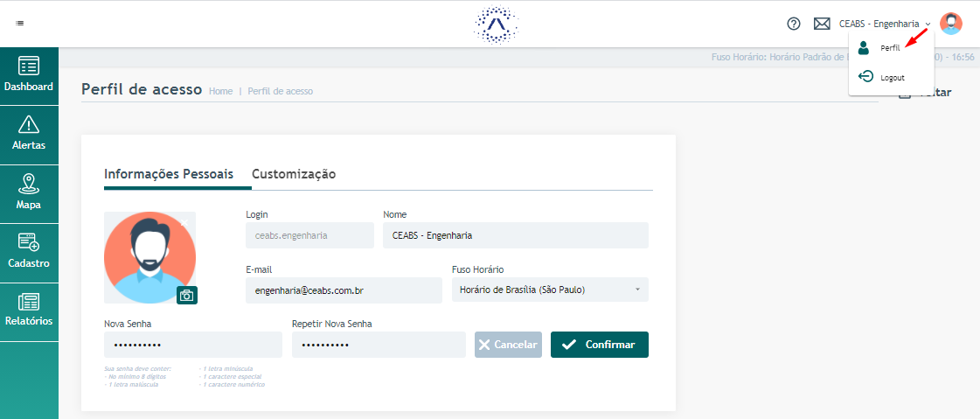Follow the Home breadcrumb link

pyautogui.click(x=220, y=91)
